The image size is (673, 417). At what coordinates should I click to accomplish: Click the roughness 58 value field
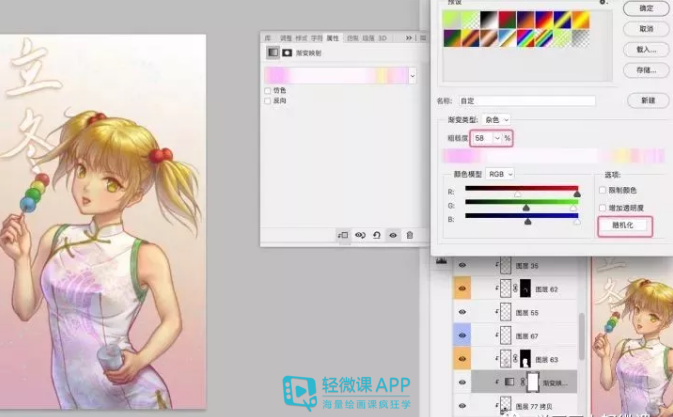point(482,138)
